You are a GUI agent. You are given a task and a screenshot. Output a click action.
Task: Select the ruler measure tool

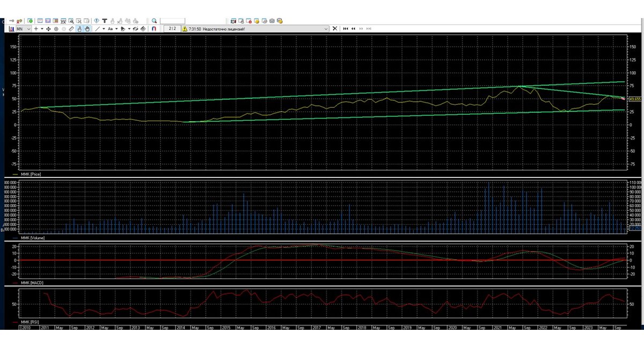(x=71, y=28)
